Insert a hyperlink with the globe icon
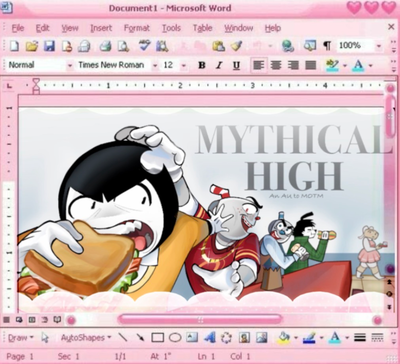400x364 pixels. [287, 46]
